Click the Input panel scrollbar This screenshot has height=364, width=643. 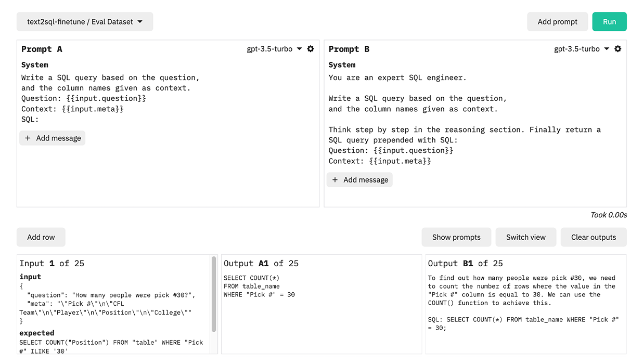point(214,294)
